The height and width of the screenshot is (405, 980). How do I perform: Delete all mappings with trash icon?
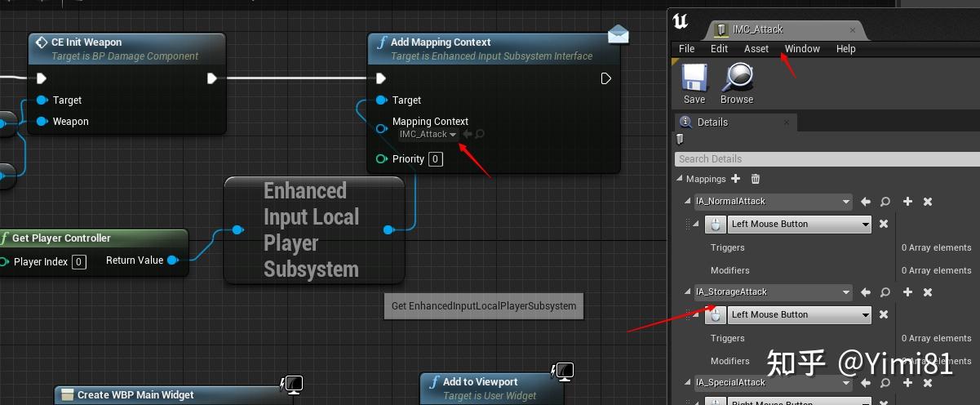[756, 179]
